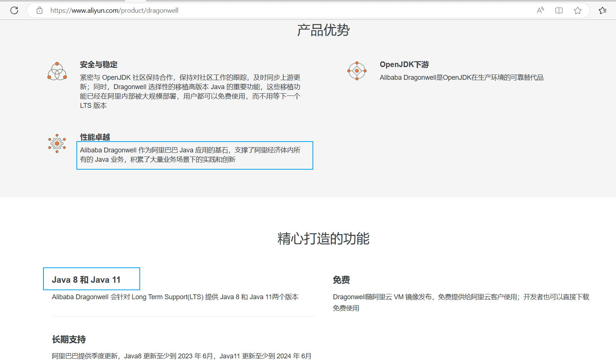The height and width of the screenshot is (364, 616).
Task: Click the text Alibaba Dragonwell是OpenJDK在生产环境的可靠替代品
Action: click(x=462, y=78)
